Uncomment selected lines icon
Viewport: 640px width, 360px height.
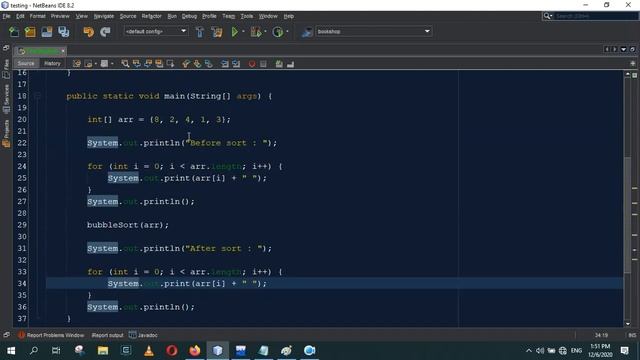point(290,64)
